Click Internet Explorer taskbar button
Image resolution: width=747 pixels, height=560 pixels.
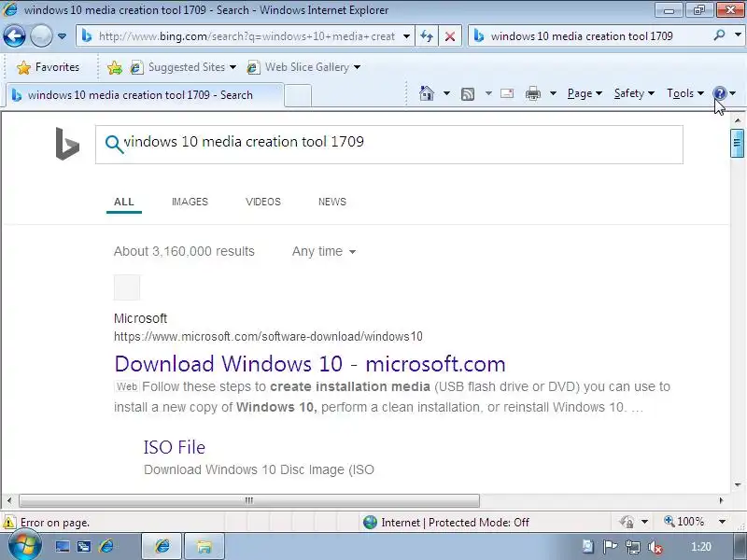click(x=162, y=546)
